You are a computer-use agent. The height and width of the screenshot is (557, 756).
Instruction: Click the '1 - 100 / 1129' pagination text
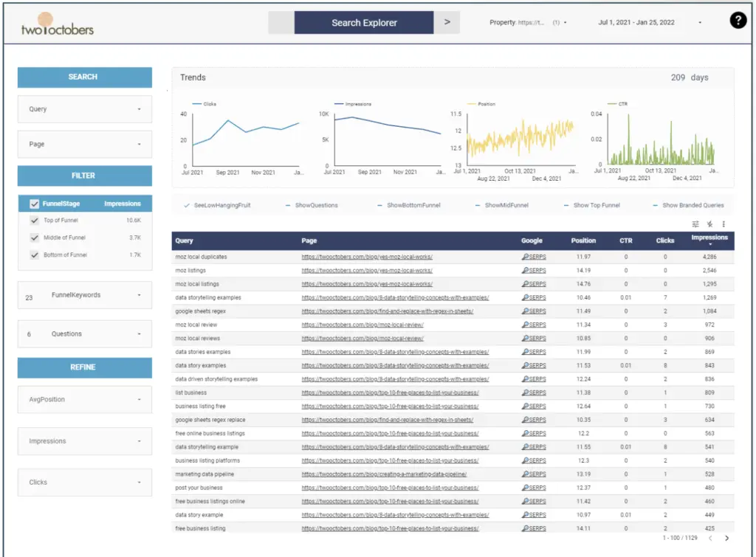pos(680,538)
